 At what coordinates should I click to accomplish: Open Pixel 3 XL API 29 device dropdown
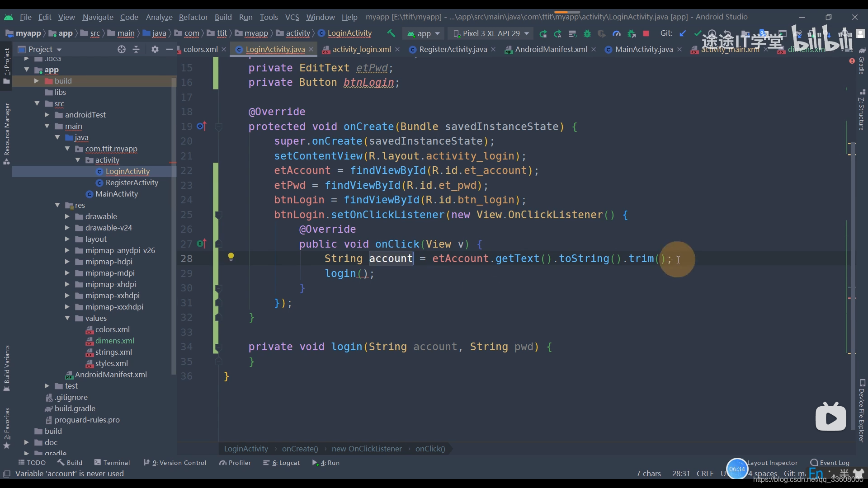pos(491,33)
